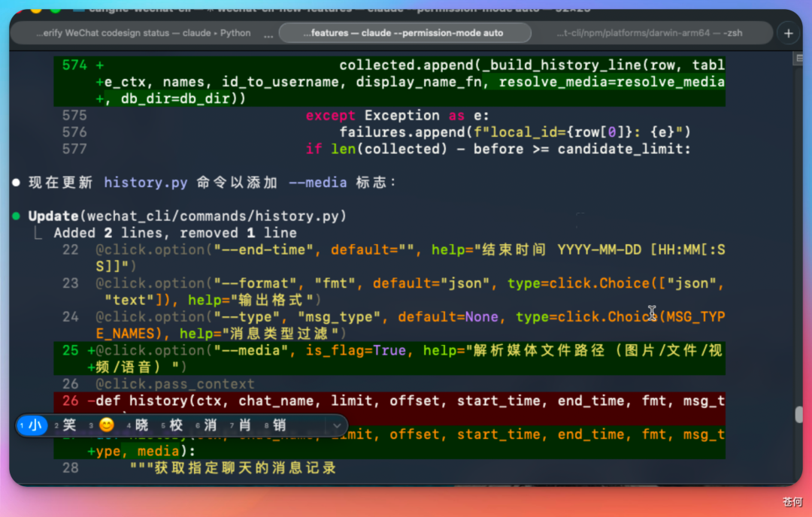The image size is (812, 517).
Task: Choose candidate 笑 from the input bar
Action: click(x=68, y=425)
